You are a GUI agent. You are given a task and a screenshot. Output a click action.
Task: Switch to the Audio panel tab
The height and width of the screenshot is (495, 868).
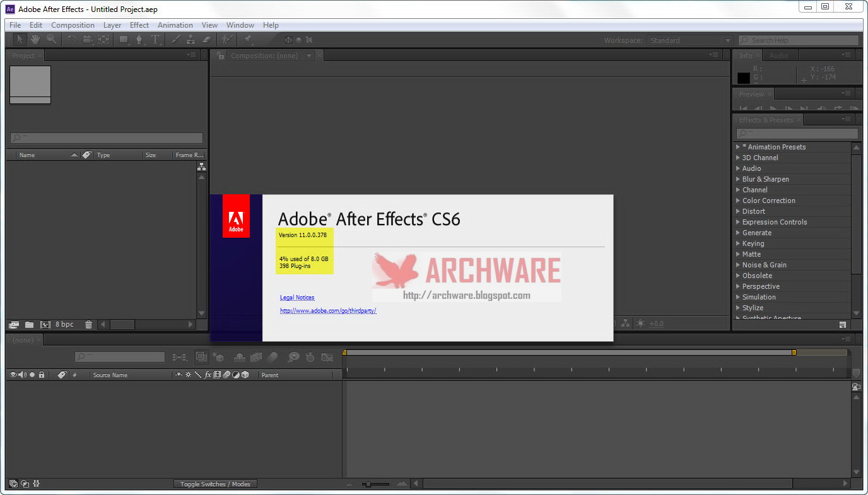pos(778,55)
